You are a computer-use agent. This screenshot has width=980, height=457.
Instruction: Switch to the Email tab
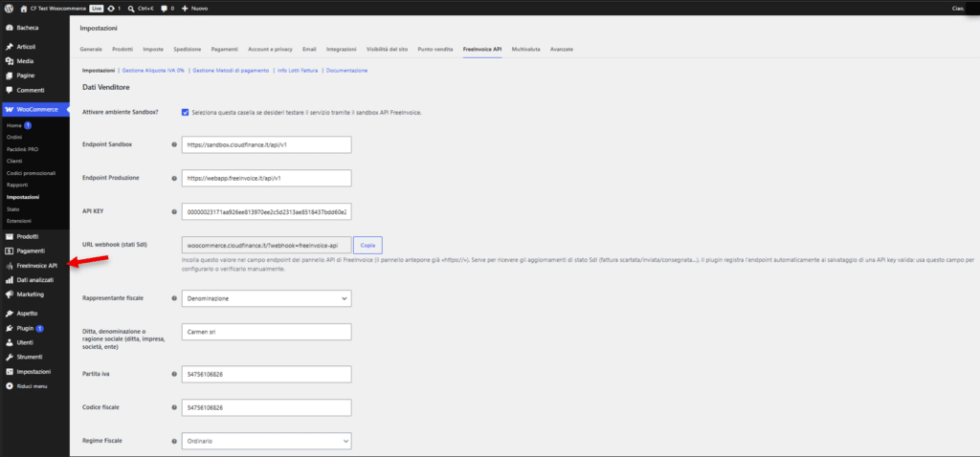[309, 49]
